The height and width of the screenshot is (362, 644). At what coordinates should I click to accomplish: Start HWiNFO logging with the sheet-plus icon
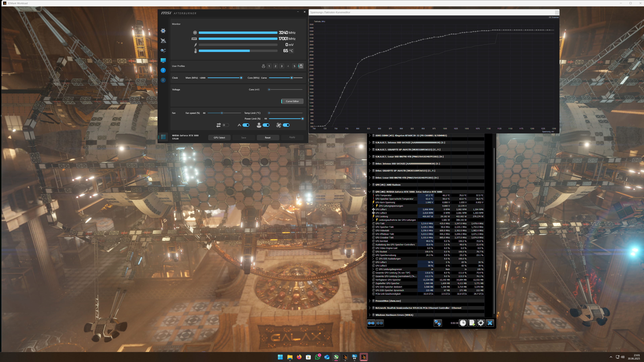pyautogui.click(x=472, y=323)
